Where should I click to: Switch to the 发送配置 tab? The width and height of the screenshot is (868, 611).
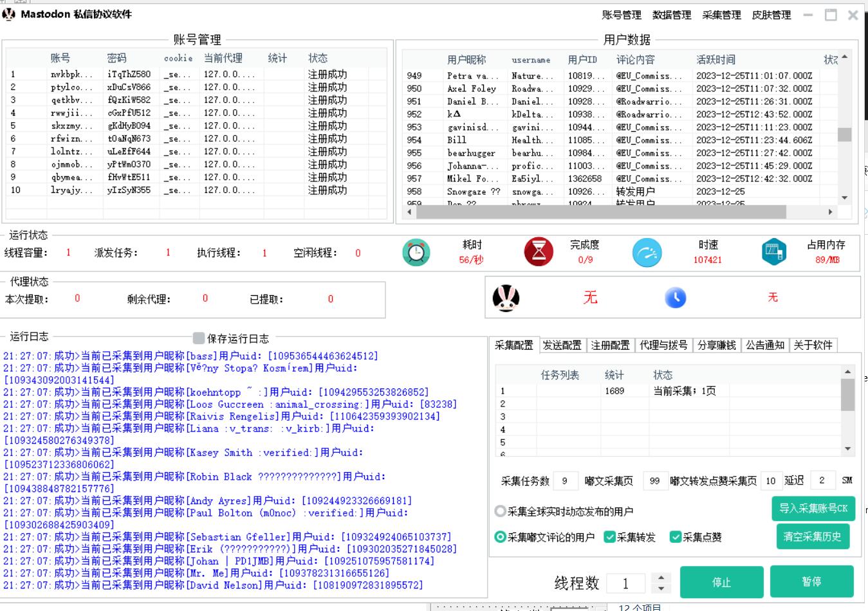tap(562, 345)
